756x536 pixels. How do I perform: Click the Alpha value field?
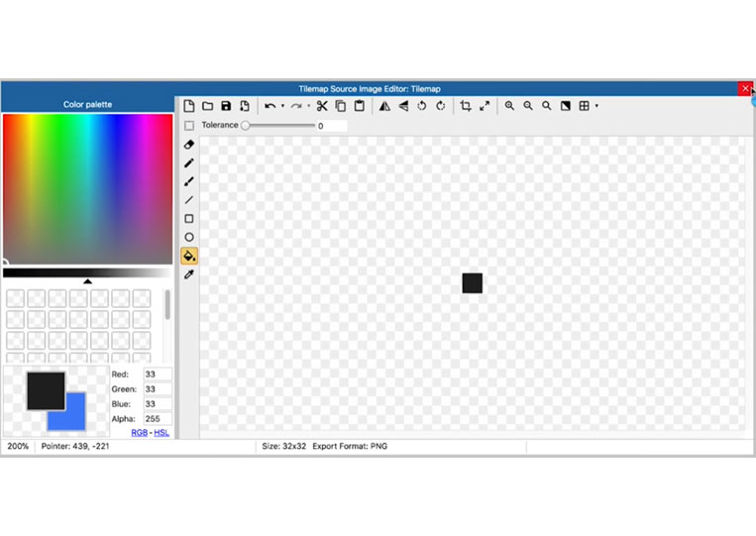158,419
